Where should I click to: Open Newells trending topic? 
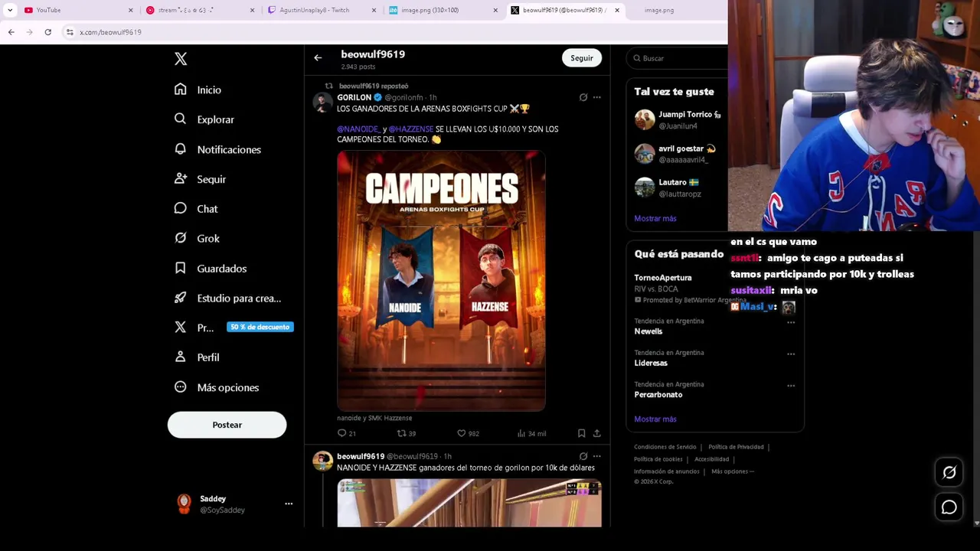click(x=648, y=331)
